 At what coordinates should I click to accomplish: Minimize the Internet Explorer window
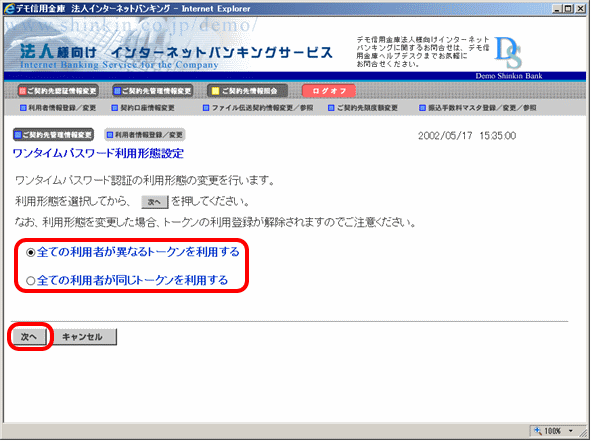[557, 8]
